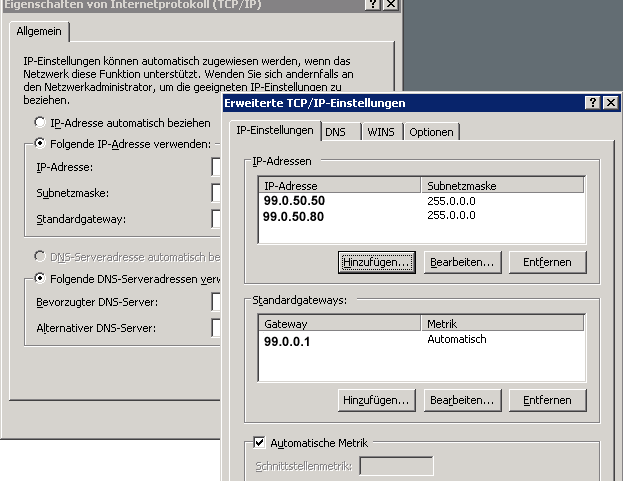Select 'IP-Adresse automatisch beziehen' radio button

(40, 122)
